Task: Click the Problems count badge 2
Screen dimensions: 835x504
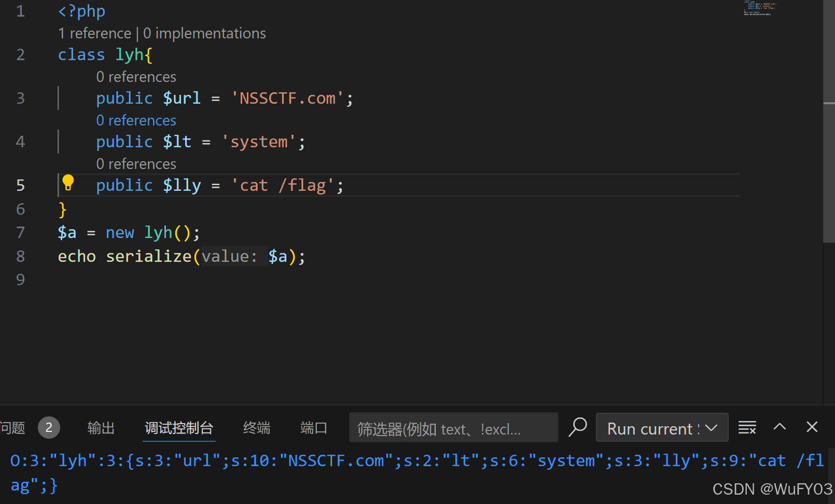Action: pos(49,428)
